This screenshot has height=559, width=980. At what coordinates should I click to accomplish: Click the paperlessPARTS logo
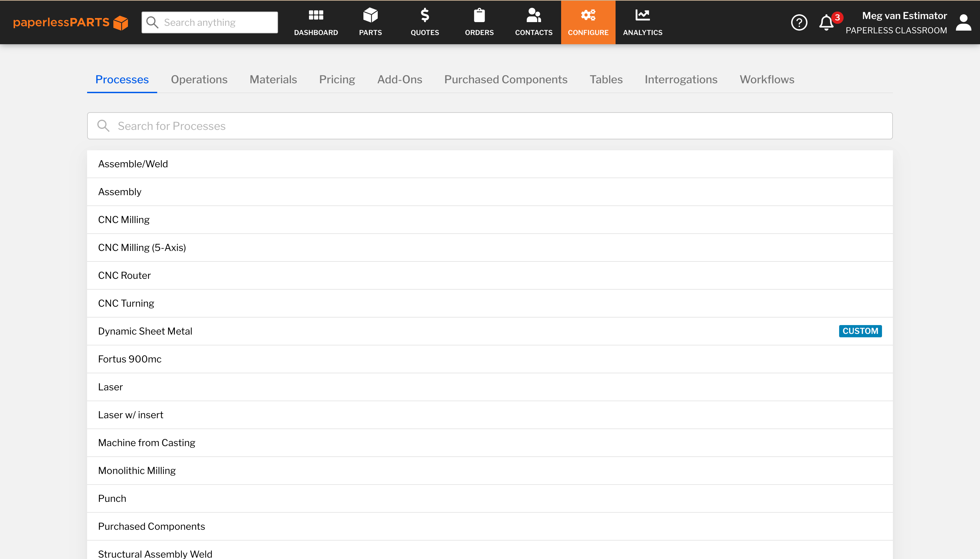tap(70, 22)
